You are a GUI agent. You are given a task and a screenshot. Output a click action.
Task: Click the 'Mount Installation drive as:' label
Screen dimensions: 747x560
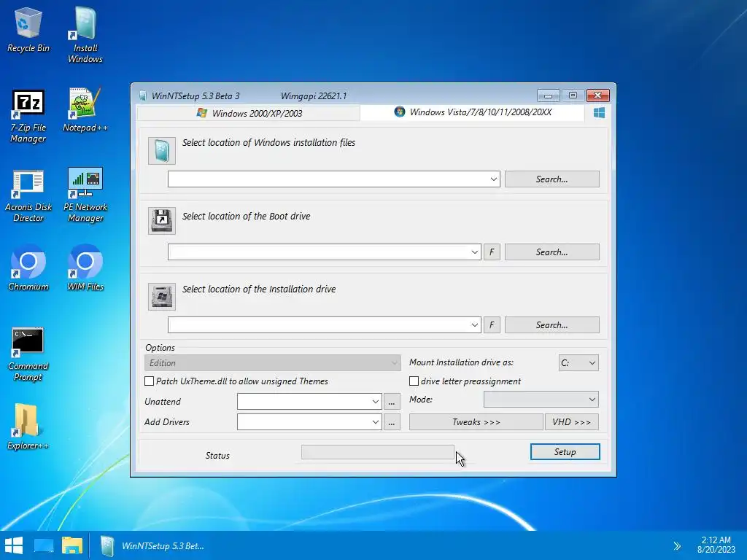click(461, 362)
